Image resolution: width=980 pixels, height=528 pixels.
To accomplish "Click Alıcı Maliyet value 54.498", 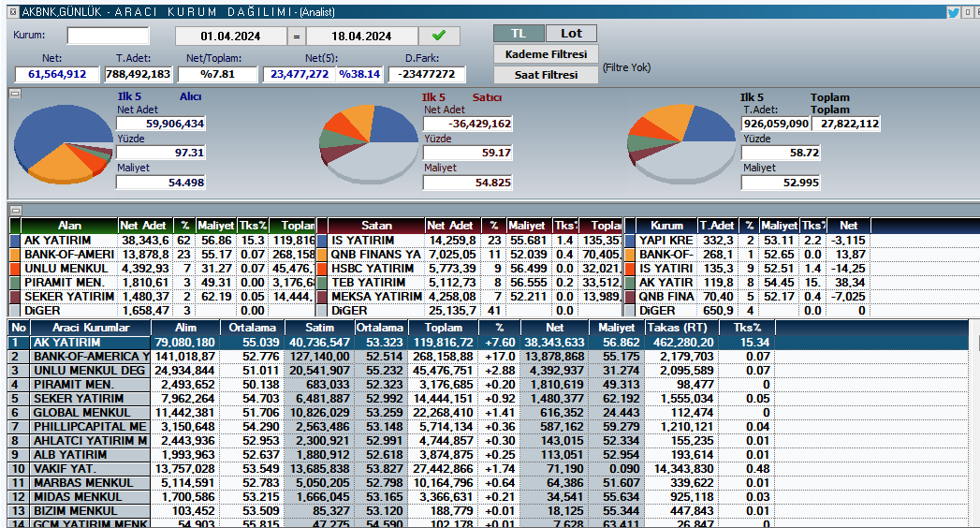I will tap(161, 183).
